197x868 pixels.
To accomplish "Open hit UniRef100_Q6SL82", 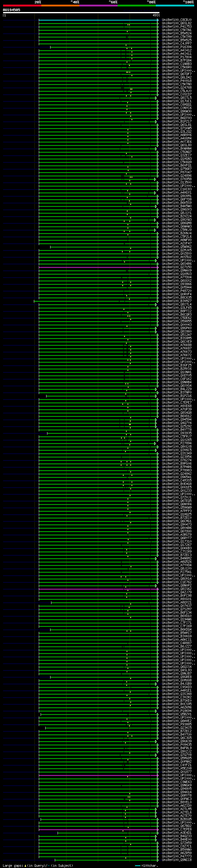I will 177,23.
